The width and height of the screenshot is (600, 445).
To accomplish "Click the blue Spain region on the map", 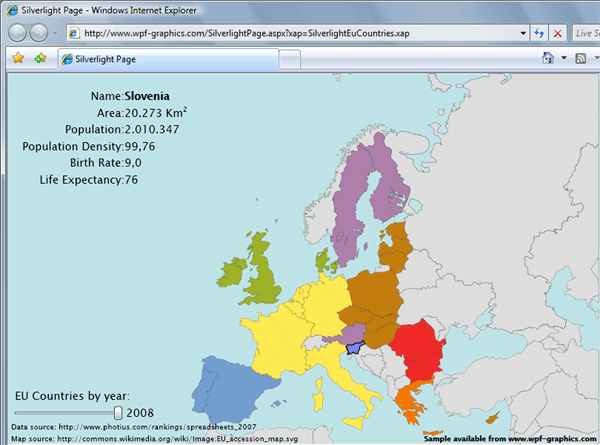I will (232, 388).
